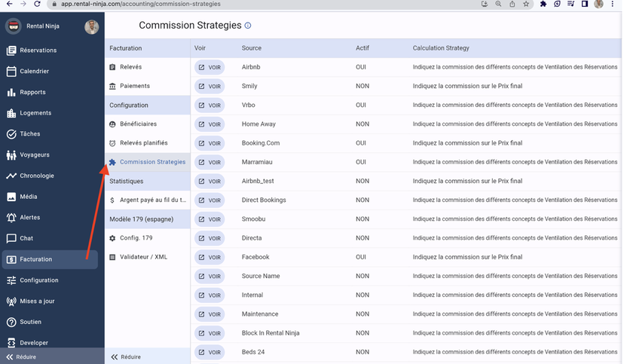
Task: Click VOIR for Beds 24
Action: click(x=210, y=352)
